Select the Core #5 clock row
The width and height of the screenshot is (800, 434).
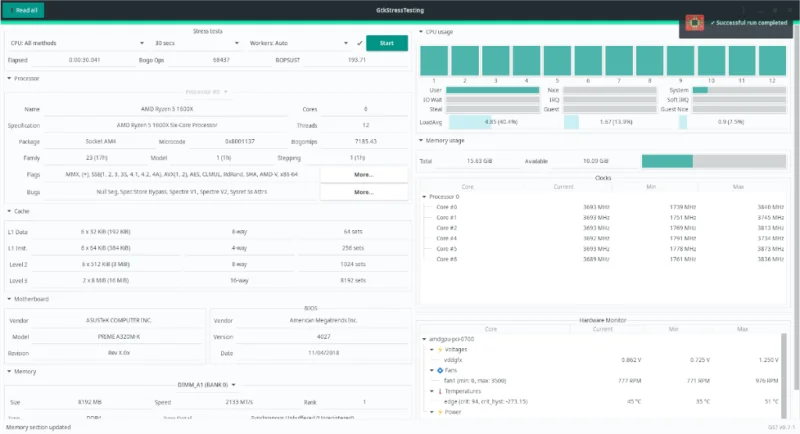[603, 249]
